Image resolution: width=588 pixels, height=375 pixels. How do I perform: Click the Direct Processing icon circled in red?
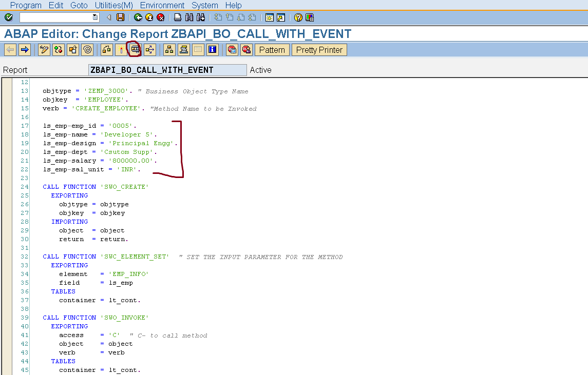pyautogui.click(x=135, y=50)
